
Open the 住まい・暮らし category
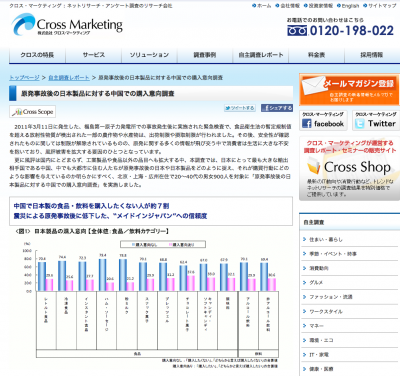(x=326, y=239)
